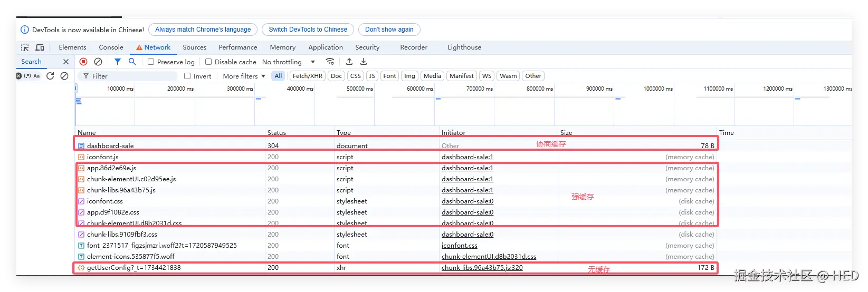The height and width of the screenshot is (292, 868).
Task: Open the Performance tab
Action: [x=238, y=47]
